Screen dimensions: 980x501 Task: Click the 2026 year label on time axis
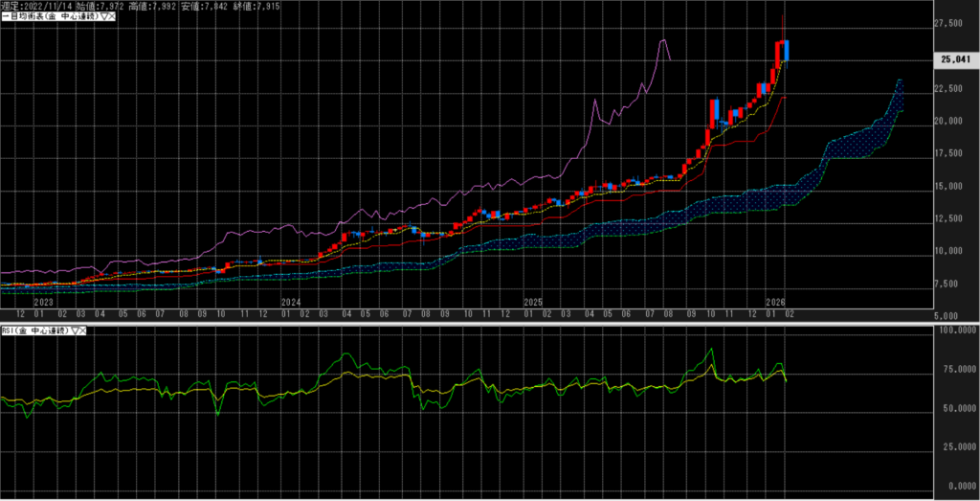click(775, 302)
